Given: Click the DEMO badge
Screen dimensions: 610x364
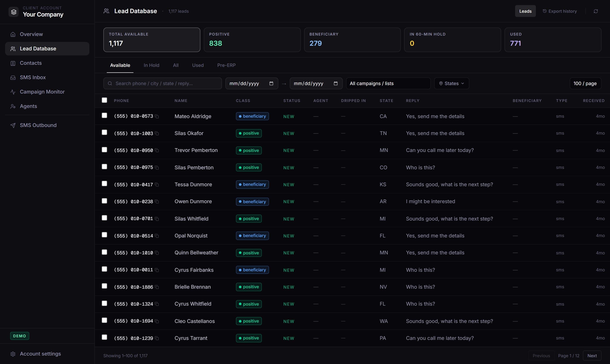Looking at the screenshot, I should click(20, 336).
